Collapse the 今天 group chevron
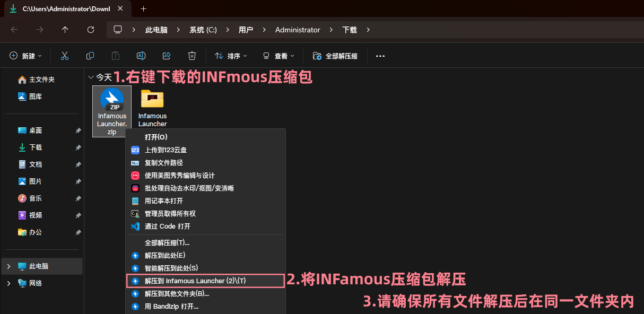This screenshot has width=644, height=314. [x=91, y=77]
